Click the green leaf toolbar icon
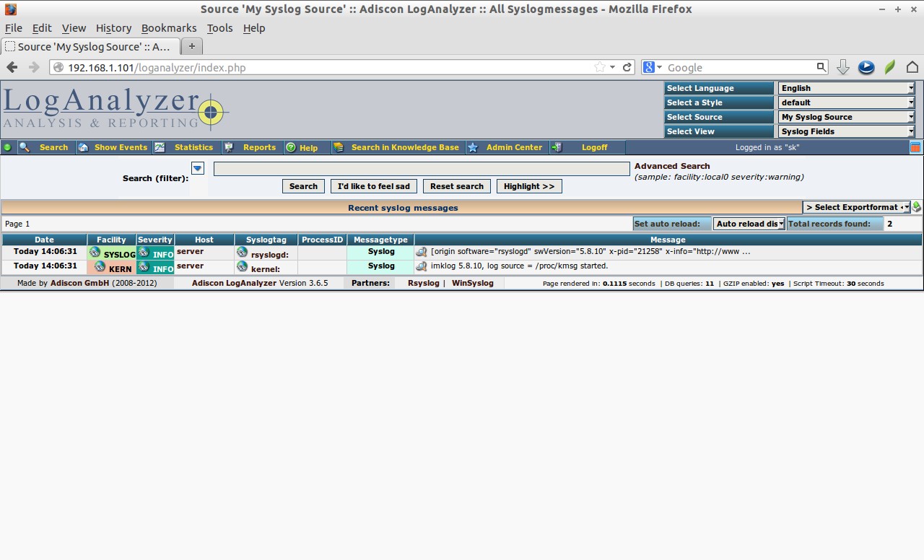The width and height of the screenshot is (924, 560). (x=890, y=67)
